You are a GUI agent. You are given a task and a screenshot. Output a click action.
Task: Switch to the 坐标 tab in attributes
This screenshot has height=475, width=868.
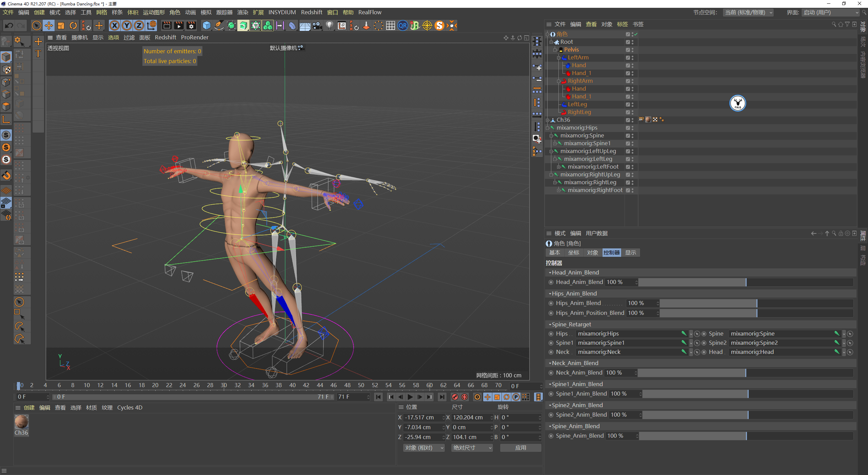(574, 252)
